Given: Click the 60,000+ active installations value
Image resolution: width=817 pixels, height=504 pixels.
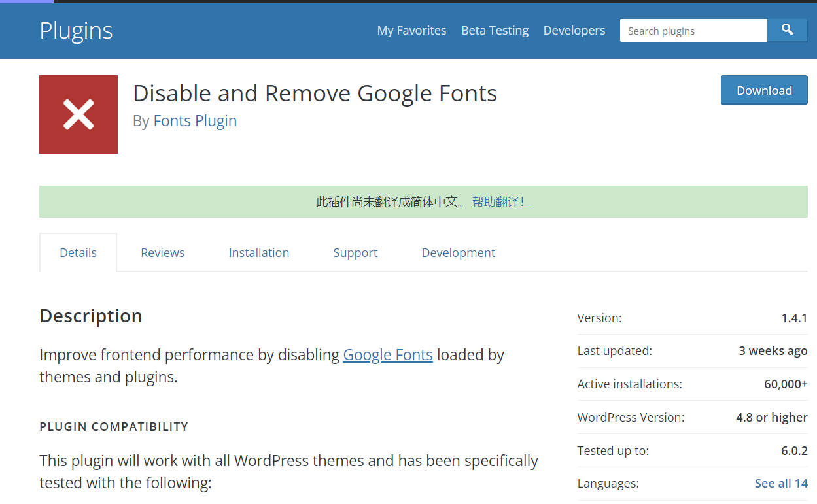Looking at the screenshot, I should 786,384.
